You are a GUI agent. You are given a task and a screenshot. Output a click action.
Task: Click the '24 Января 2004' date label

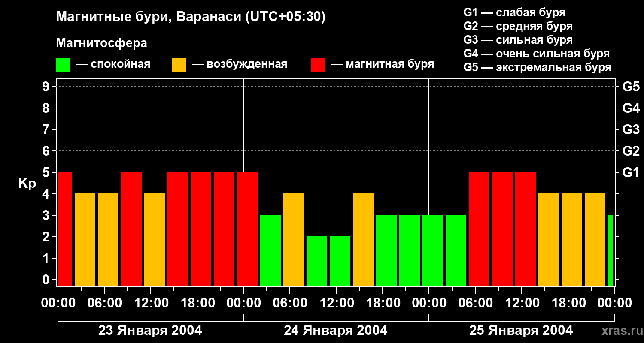click(x=336, y=331)
